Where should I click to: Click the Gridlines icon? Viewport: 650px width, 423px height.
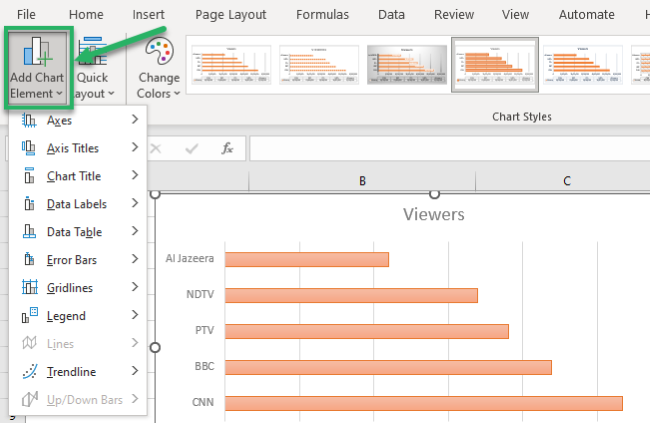[29, 288]
